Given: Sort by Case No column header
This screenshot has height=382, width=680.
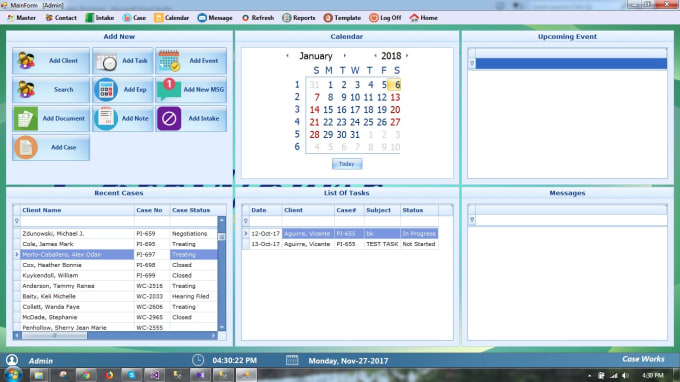Looking at the screenshot, I should 152,210.
